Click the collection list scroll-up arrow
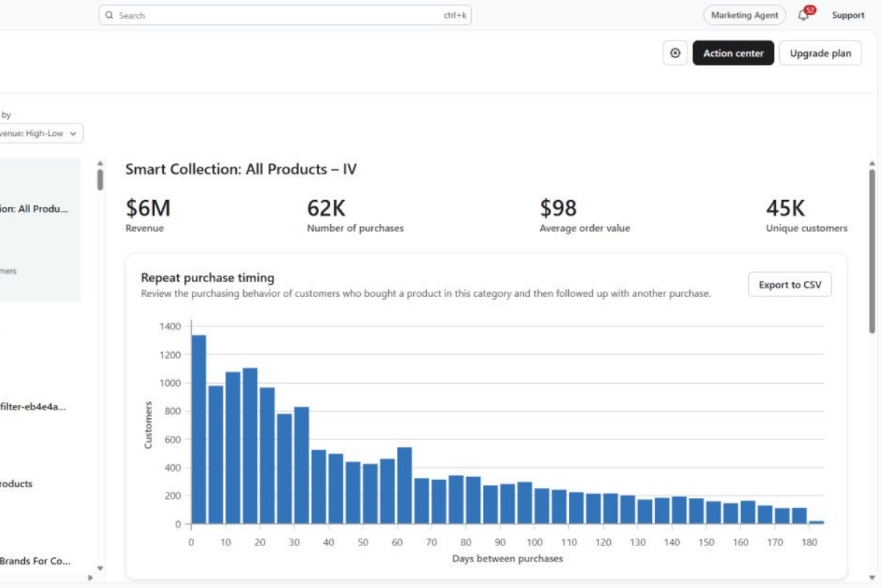 click(100, 163)
